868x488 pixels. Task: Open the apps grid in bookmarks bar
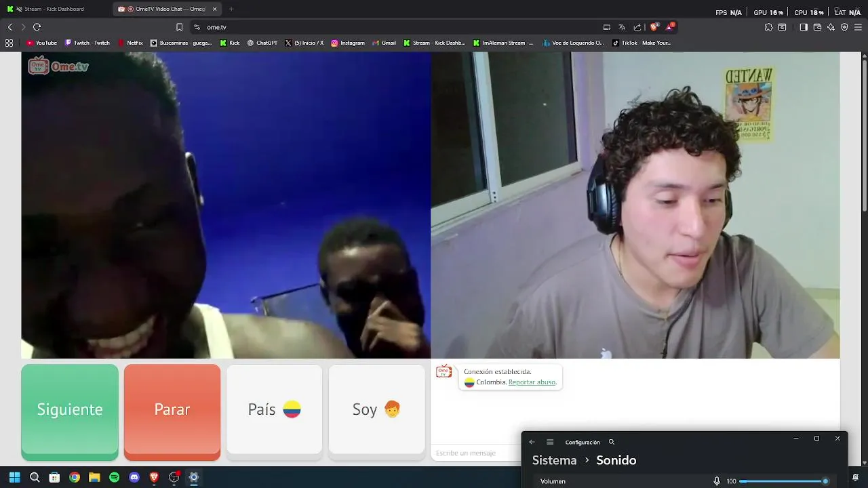click(x=9, y=43)
